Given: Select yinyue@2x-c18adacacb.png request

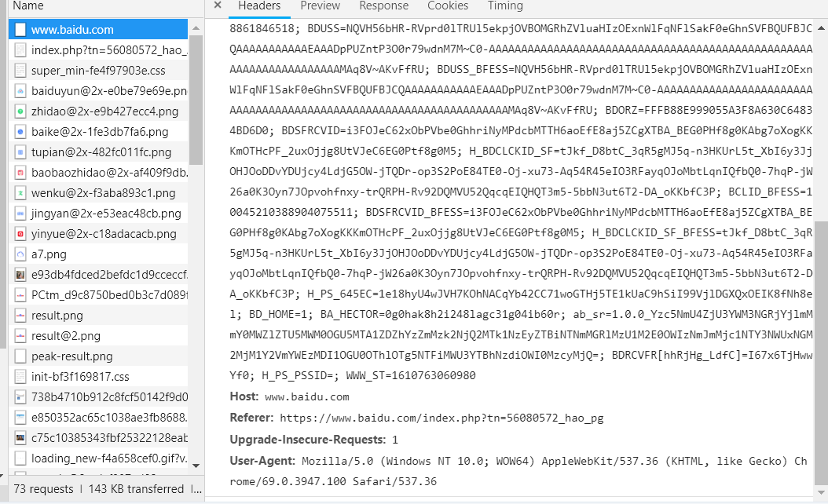Looking at the screenshot, I should coord(98,234).
